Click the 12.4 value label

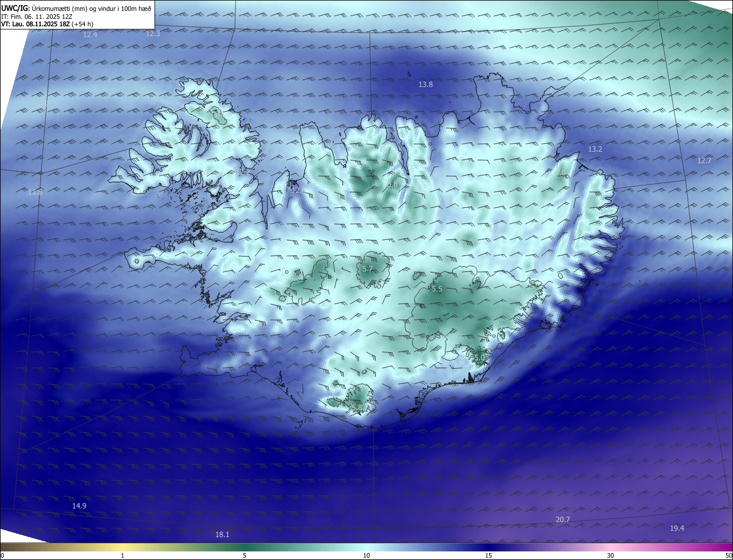coord(90,35)
